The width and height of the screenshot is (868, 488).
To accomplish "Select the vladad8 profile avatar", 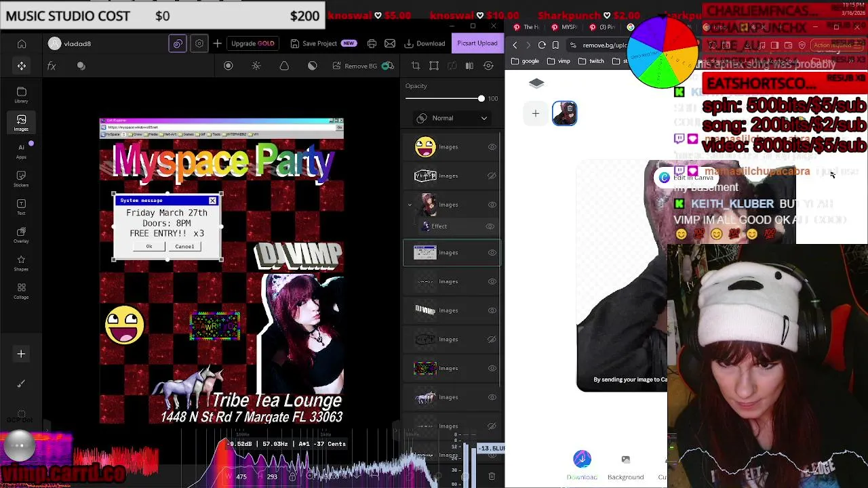I will (x=55, y=44).
